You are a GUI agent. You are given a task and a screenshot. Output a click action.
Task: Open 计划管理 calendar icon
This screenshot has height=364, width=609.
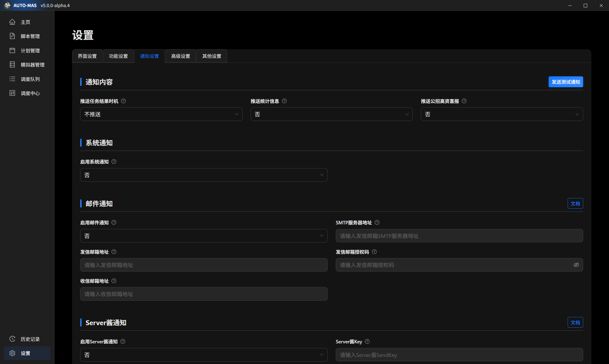tap(12, 51)
